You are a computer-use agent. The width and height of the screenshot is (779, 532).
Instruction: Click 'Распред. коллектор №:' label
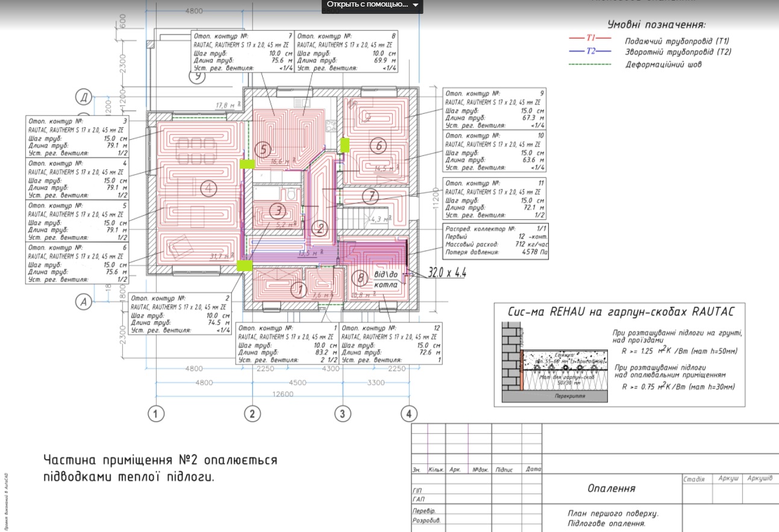480,229
